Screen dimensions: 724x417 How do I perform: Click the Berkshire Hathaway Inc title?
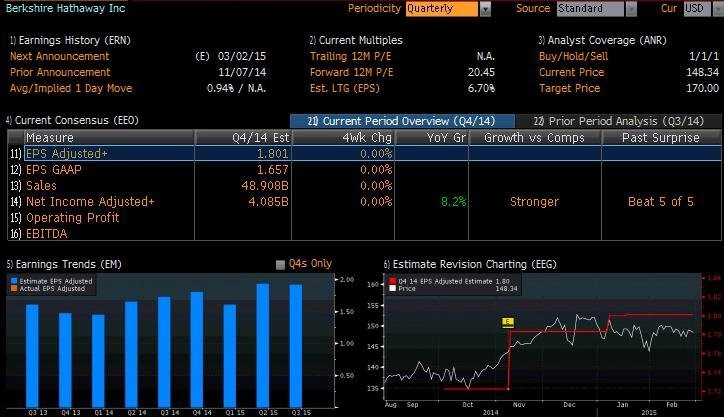tap(66, 8)
